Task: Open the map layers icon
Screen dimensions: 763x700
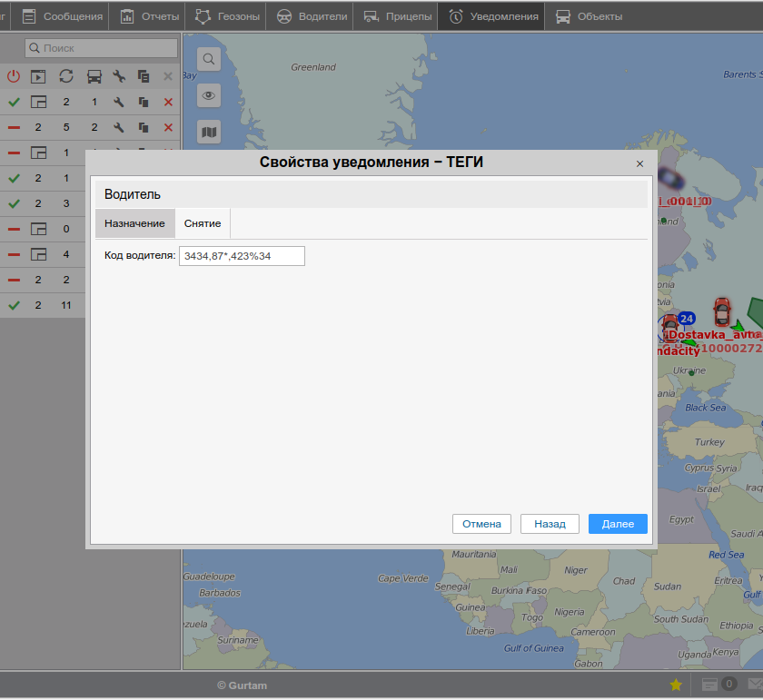Action: [x=209, y=133]
